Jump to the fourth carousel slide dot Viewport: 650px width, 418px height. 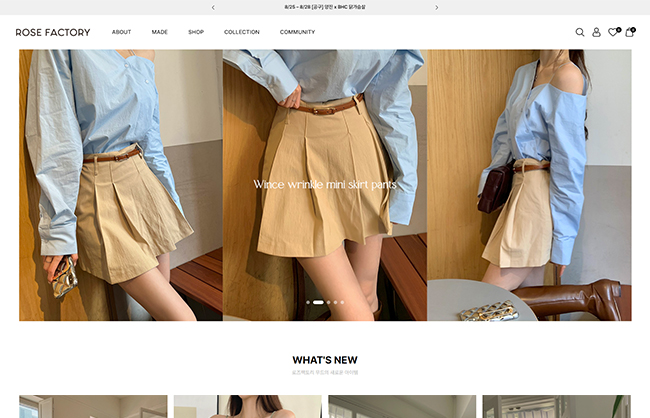tap(335, 302)
